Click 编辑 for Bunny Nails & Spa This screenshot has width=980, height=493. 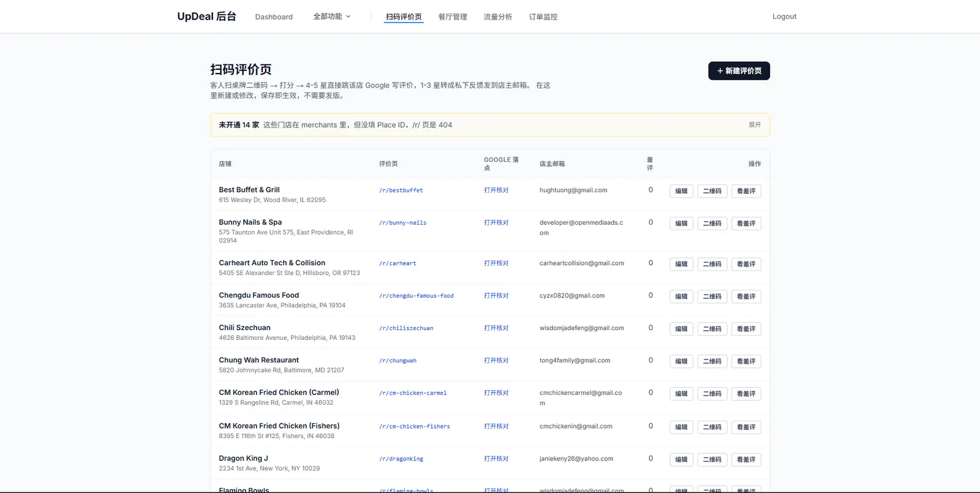point(681,224)
